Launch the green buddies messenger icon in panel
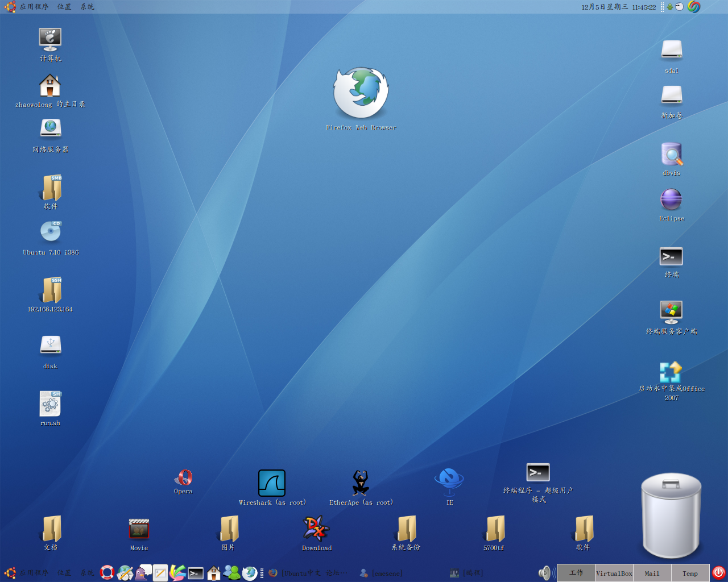Screen dimensions: 728x582 pos(231,572)
